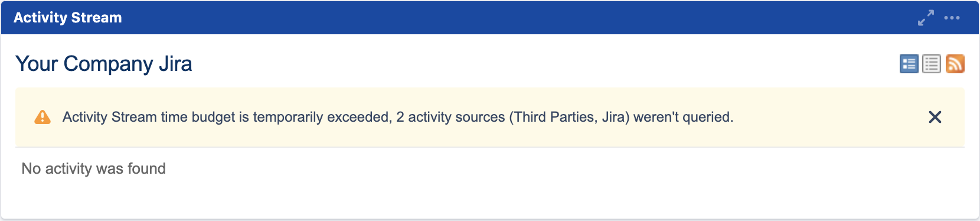Activate the blue detailed view icon
980x221 pixels.
[x=909, y=64]
